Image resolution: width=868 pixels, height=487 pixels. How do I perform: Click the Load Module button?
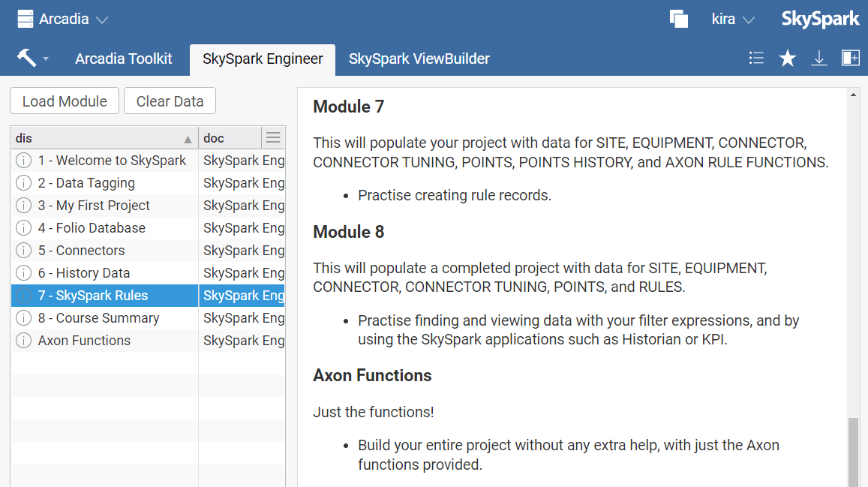(x=65, y=101)
